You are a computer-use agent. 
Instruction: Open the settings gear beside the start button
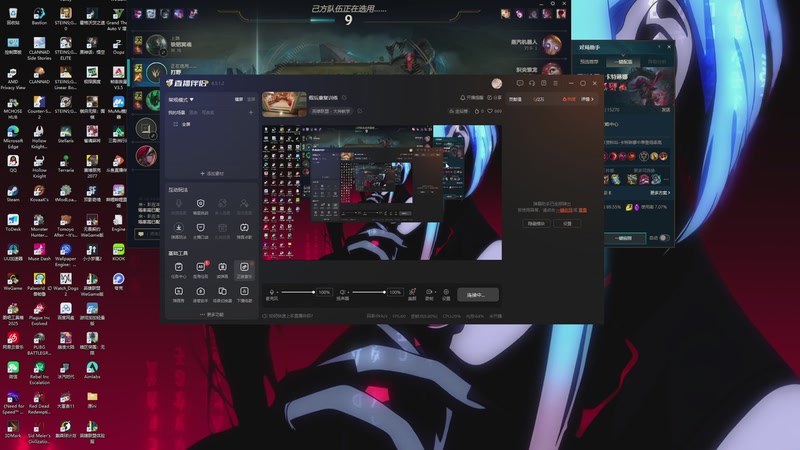pyautogui.click(x=446, y=294)
